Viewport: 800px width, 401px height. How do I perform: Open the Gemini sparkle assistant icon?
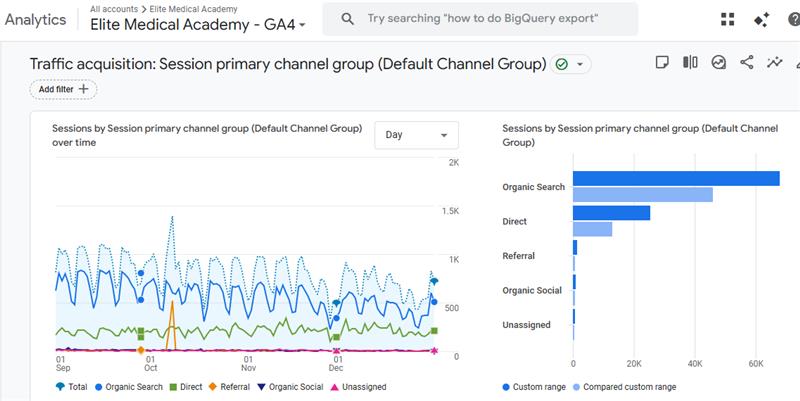tap(760, 19)
